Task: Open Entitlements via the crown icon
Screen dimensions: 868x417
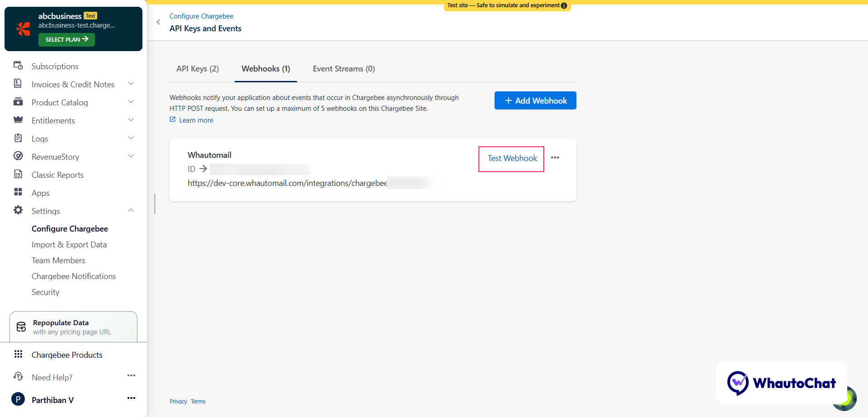Action: coord(18,120)
